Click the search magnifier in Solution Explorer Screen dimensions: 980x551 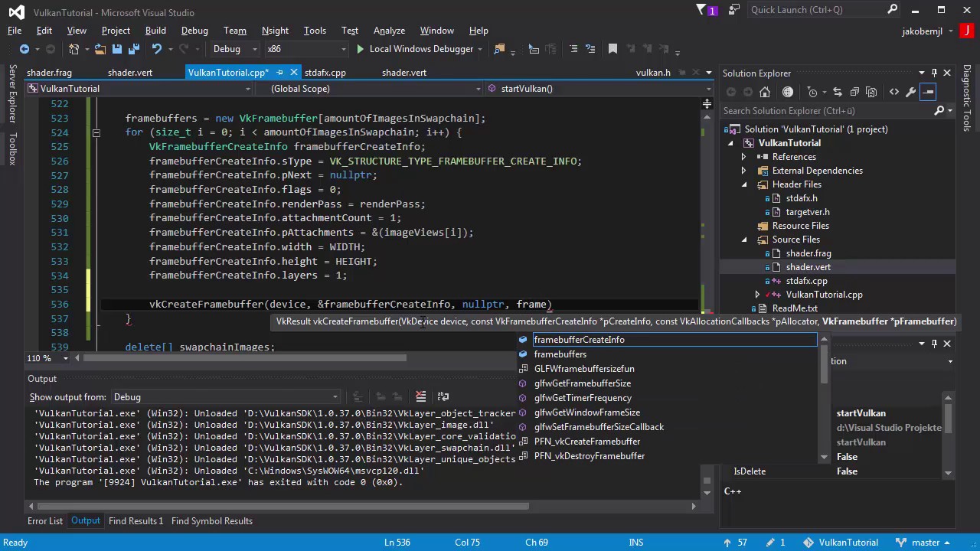click(939, 111)
